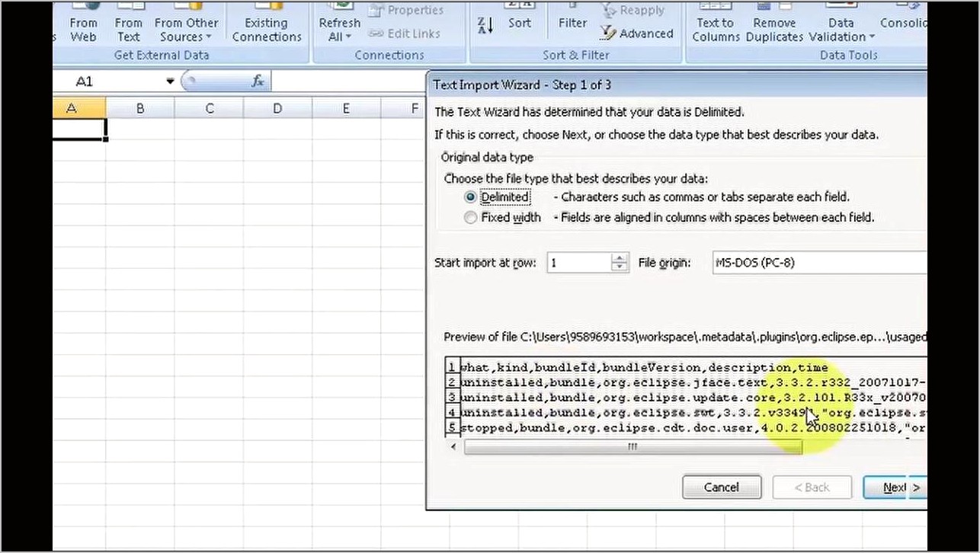Screen dimensions: 980x553
Task: Select the Fixed width radio button
Action: coord(470,218)
